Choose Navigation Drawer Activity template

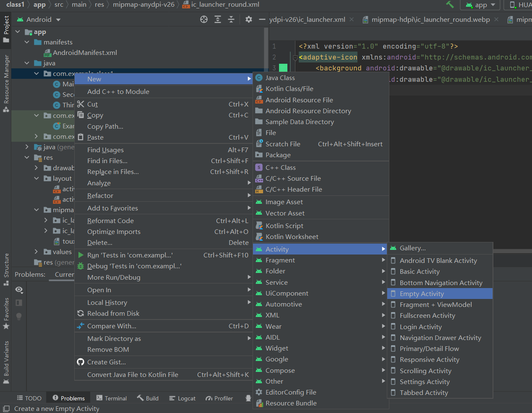pos(440,338)
